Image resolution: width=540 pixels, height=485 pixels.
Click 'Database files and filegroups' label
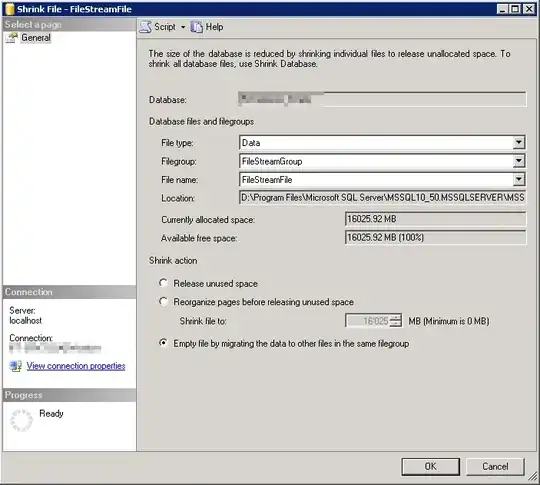point(201,122)
